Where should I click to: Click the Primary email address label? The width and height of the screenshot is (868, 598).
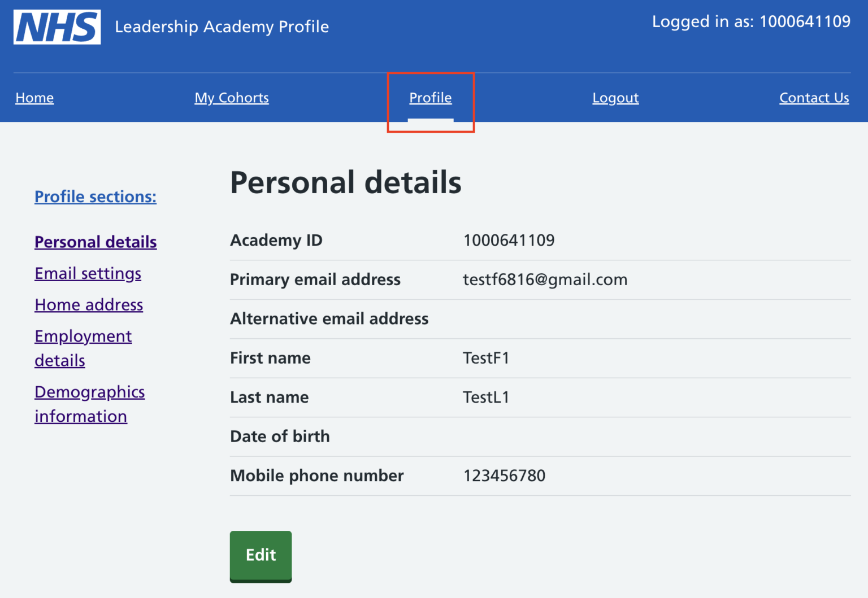coord(315,280)
